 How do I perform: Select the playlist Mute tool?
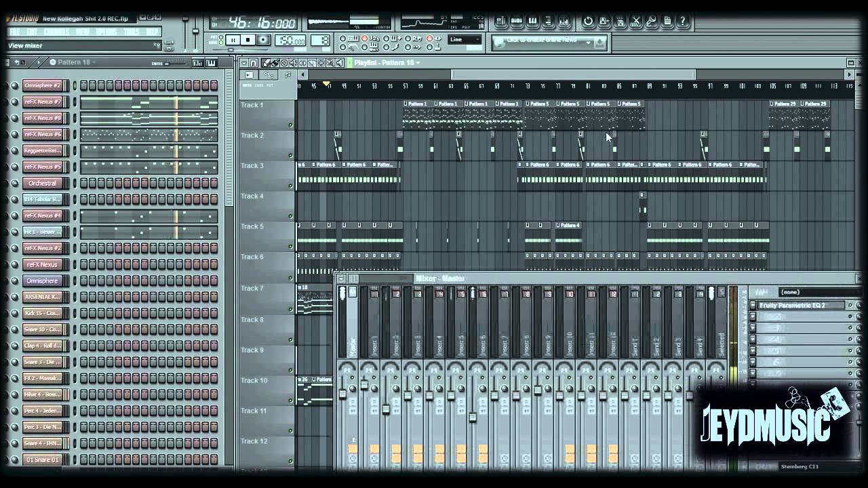coord(294,62)
